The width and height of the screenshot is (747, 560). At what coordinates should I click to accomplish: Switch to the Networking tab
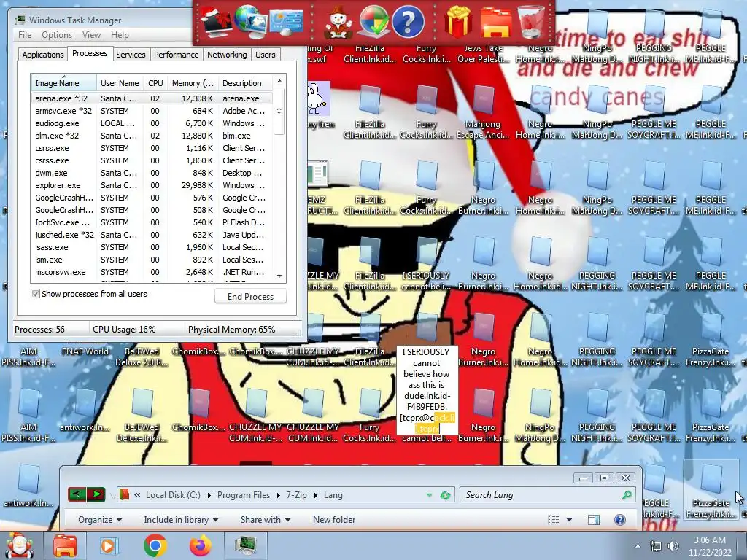pyautogui.click(x=227, y=55)
